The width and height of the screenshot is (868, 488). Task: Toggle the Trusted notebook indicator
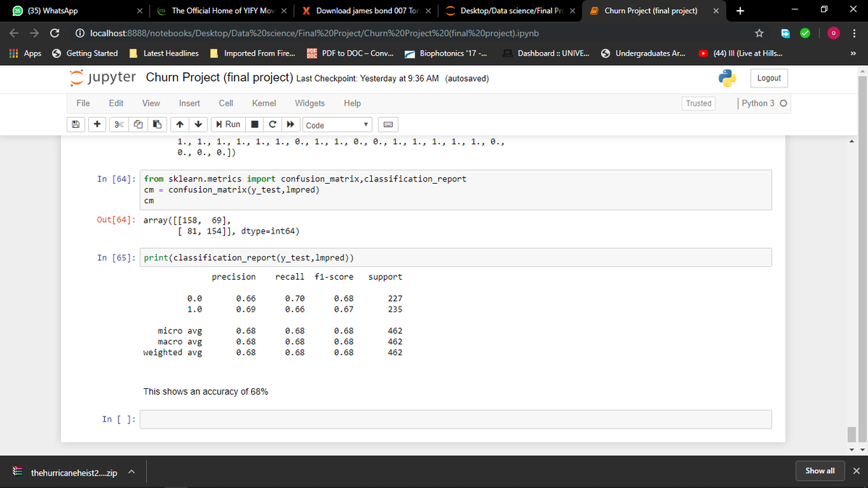coord(698,103)
